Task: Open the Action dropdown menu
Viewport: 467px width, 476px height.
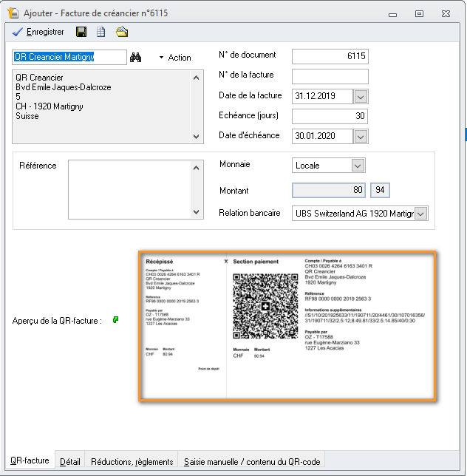Action: pos(175,58)
